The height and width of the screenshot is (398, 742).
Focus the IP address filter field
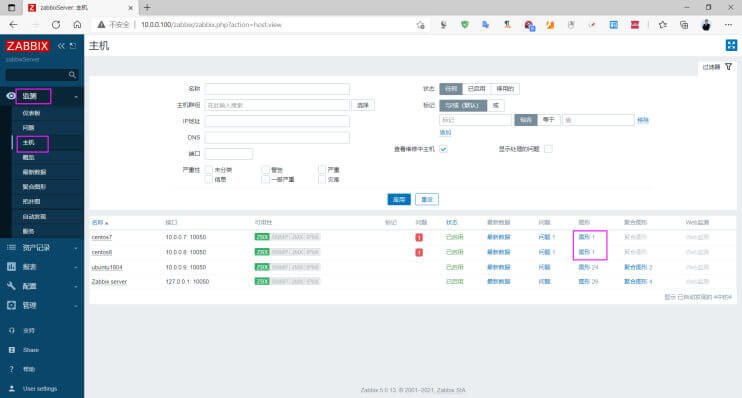[x=277, y=121]
